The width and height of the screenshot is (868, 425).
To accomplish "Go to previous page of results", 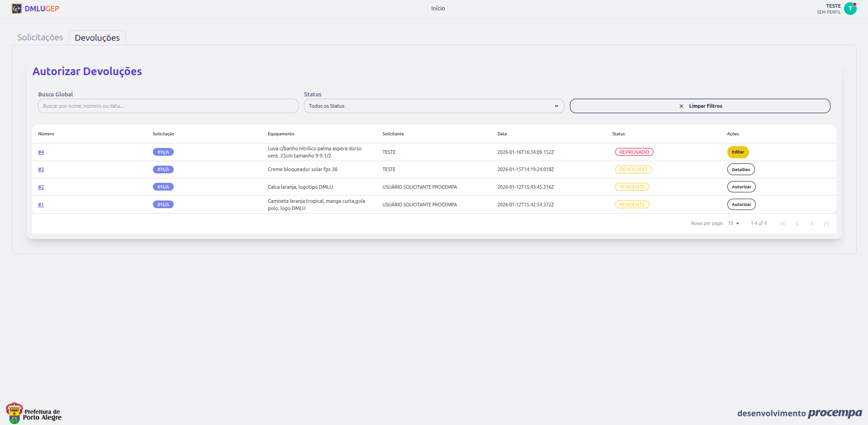I will [x=797, y=224].
